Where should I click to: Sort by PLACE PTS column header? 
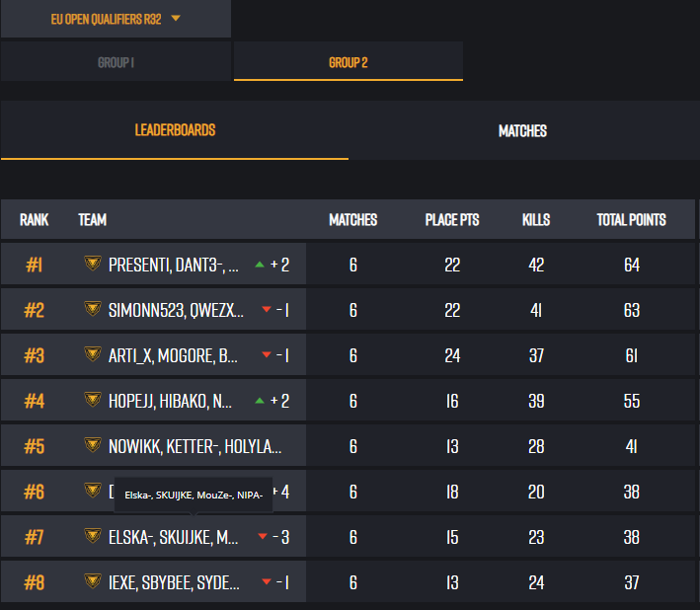point(452,219)
